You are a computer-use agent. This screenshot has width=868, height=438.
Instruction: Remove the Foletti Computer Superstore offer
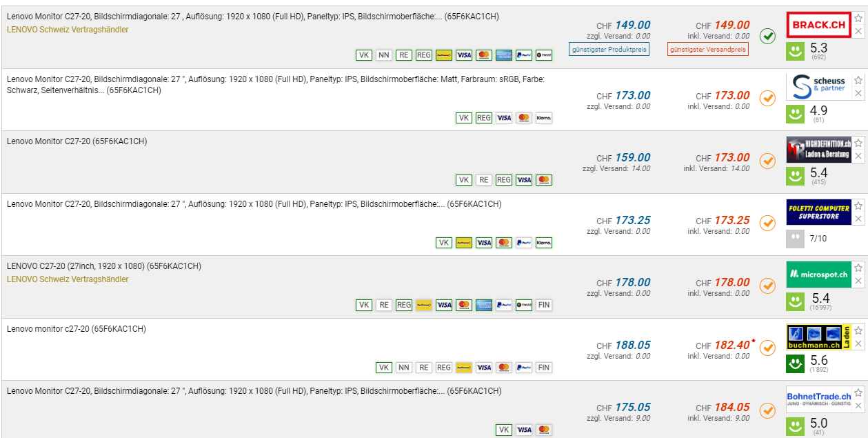pyautogui.click(x=858, y=219)
